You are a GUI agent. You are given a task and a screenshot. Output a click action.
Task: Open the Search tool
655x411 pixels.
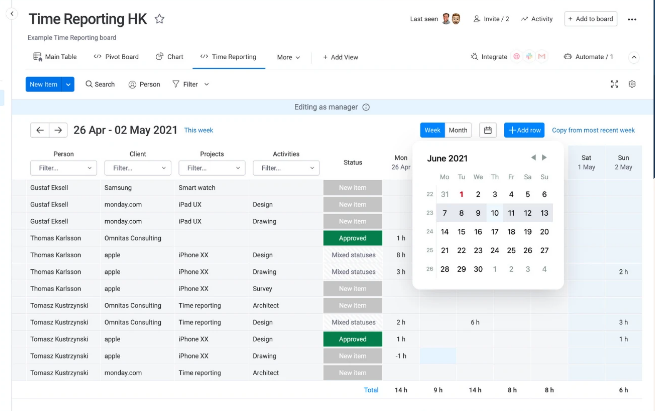point(100,84)
